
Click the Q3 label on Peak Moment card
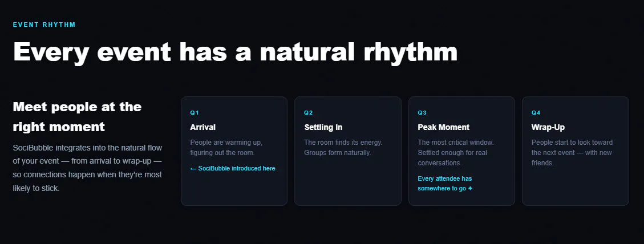click(x=422, y=112)
